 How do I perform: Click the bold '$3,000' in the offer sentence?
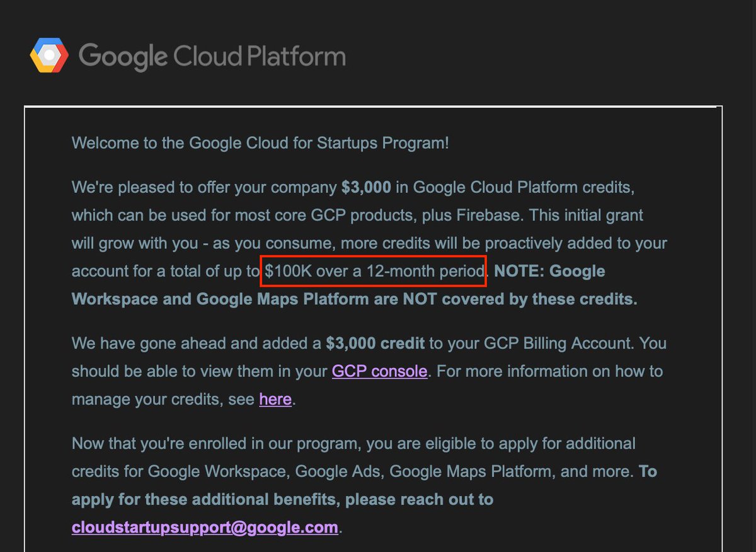click(x=366, y=187)
